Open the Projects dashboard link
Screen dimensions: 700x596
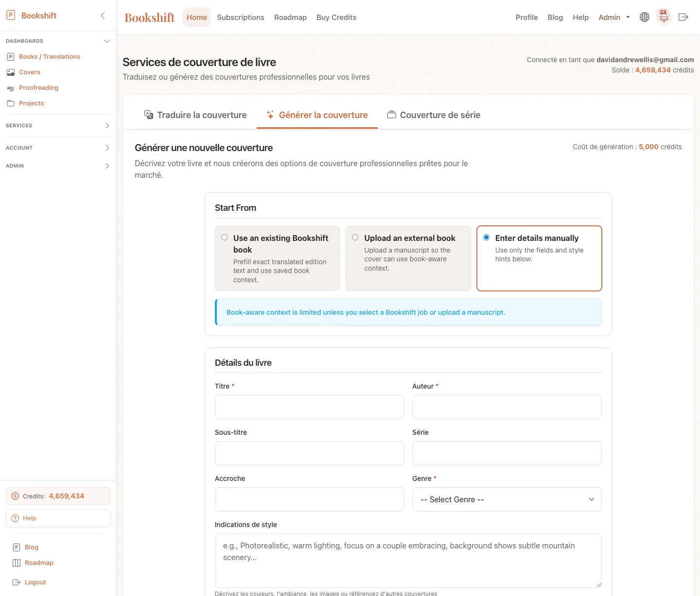[32, 103]
